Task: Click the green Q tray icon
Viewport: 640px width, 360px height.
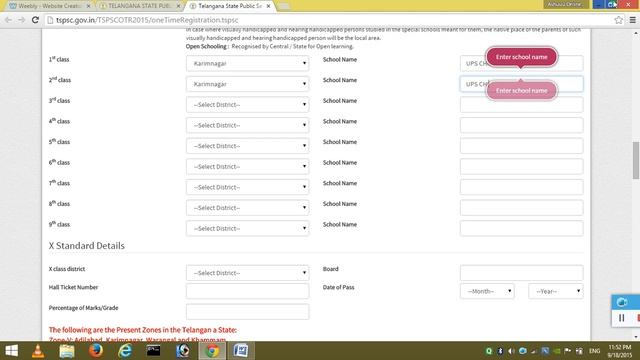Action: [x=489, y=351]
